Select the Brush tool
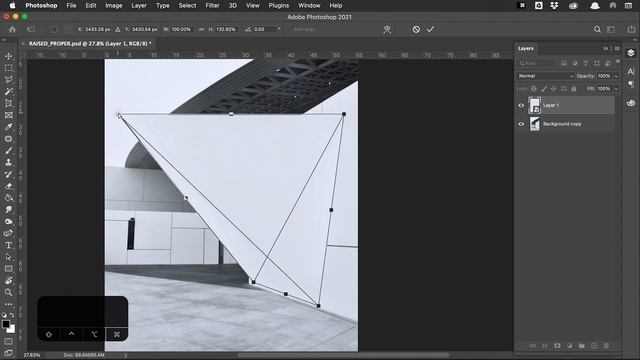The height and width of the screenshot is (360, 640). [x=9, y=151]
